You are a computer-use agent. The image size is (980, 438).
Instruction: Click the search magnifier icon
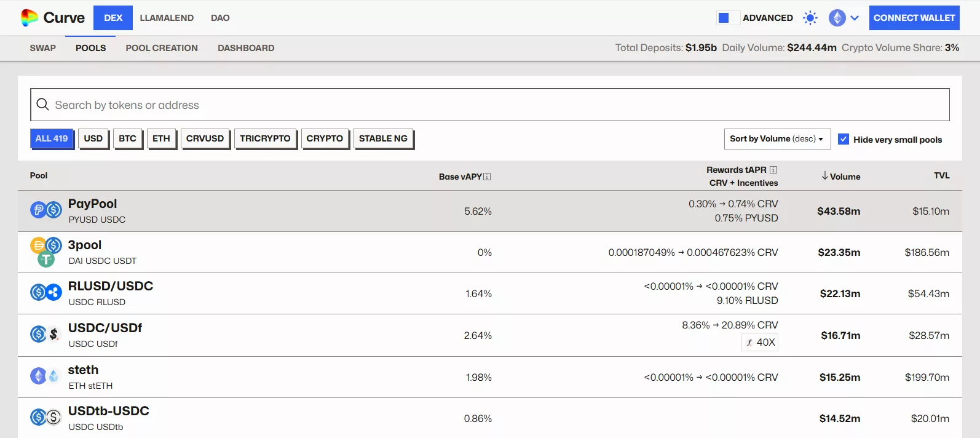(42, 105)
